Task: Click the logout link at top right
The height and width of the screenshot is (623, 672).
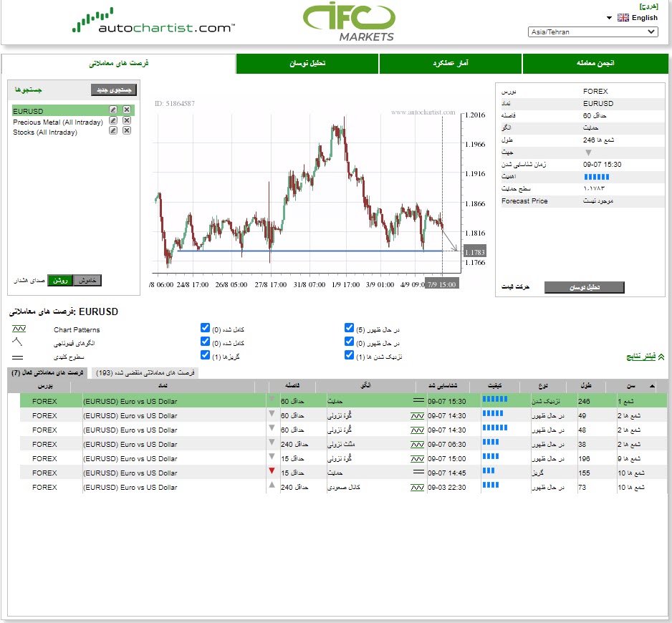Action: coord(648,6)
